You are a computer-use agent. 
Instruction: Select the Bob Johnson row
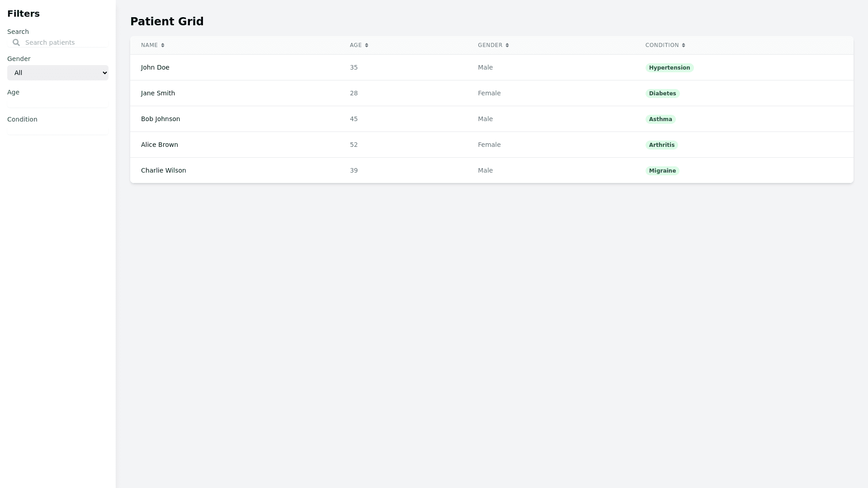coord(160,119)
